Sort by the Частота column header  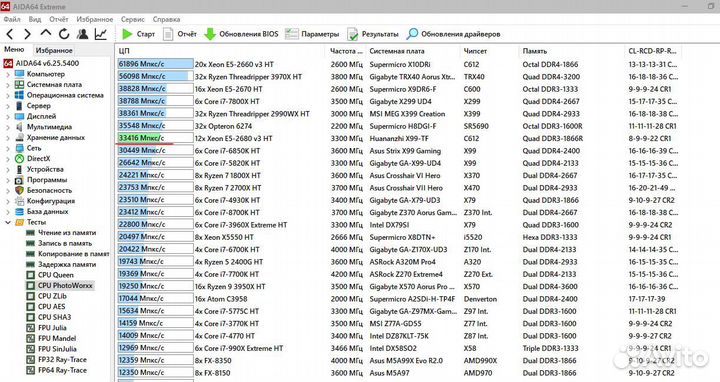pos(346,51)
